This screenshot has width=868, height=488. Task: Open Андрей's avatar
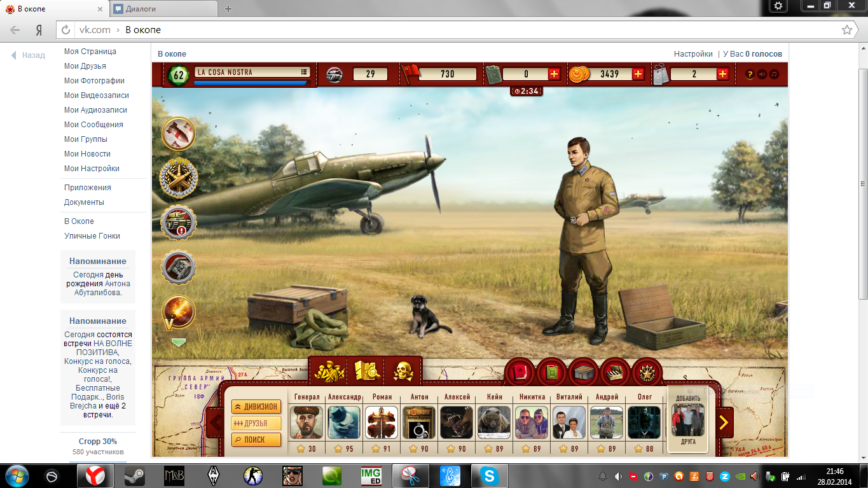point(607,422)
